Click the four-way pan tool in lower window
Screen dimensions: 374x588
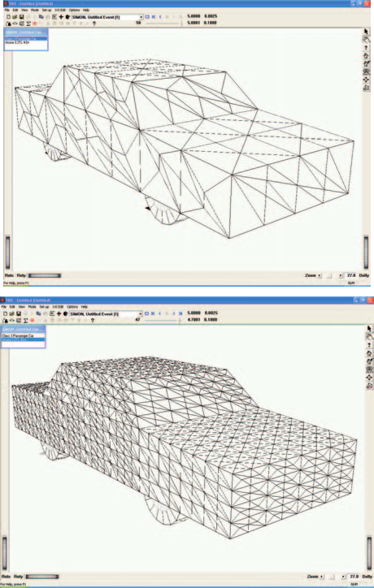pos(369,377)
